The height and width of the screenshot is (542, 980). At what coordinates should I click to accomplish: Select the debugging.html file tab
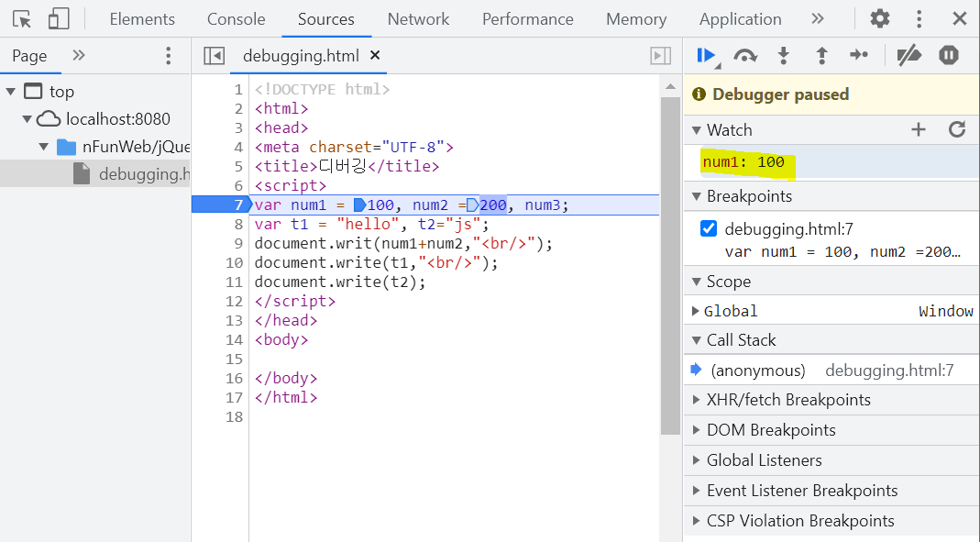tap(301, 56)
